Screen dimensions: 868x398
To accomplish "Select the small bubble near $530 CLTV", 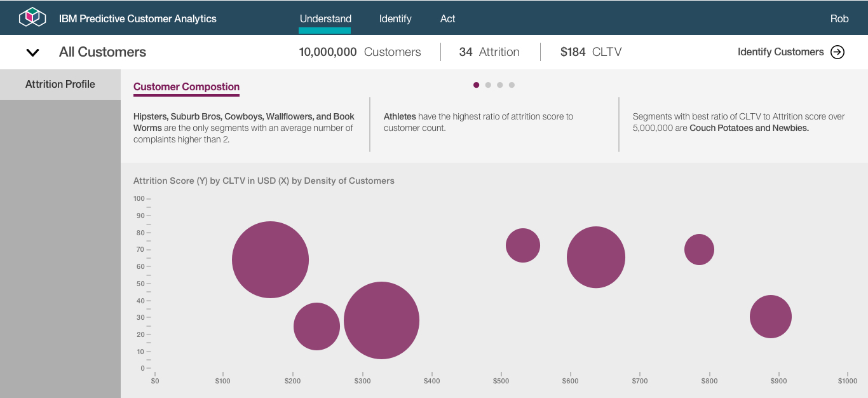I will pos(523,245).
